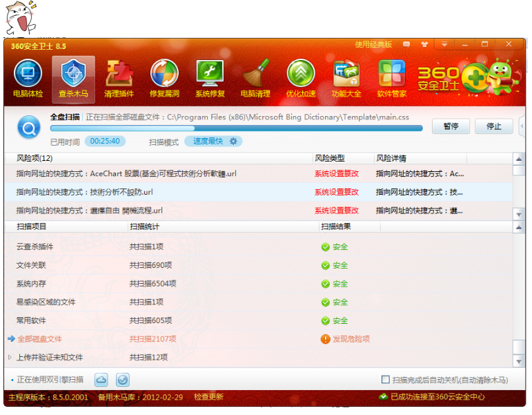Click the green cloud connection status icon
Image resolution: width=532 pixels, height=415 pixels.
384,396
